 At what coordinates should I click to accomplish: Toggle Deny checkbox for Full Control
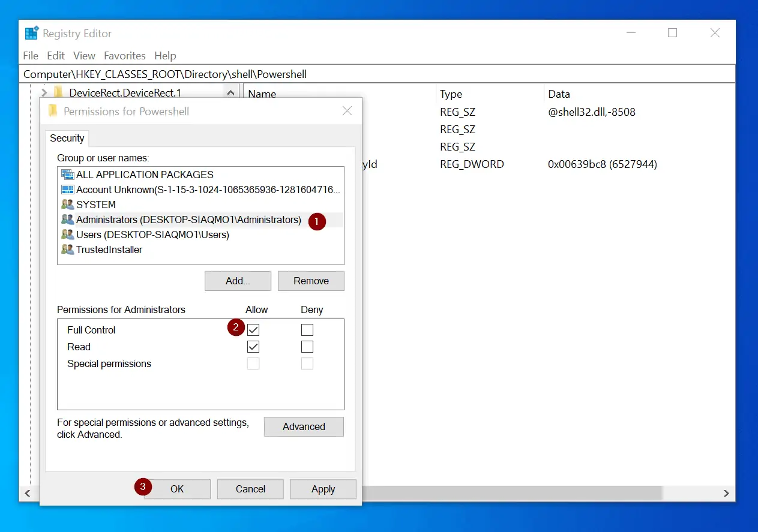(307, 330)
